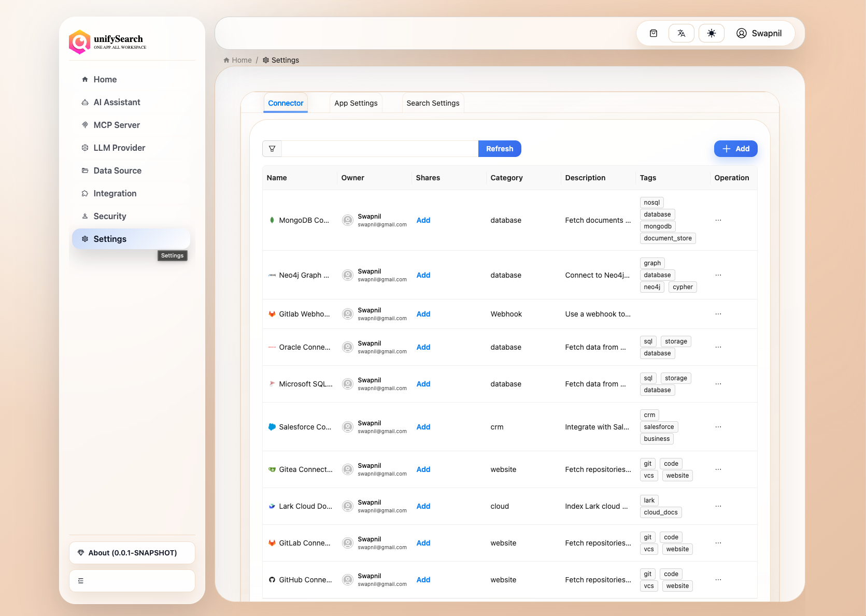
Task: Click the Salesforce connector cloud icon
Action: (x=272, y=427)
